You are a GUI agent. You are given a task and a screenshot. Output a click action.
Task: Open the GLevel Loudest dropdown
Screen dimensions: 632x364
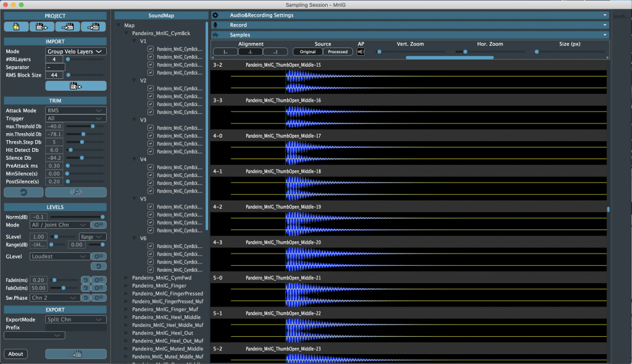pos(59,257)
